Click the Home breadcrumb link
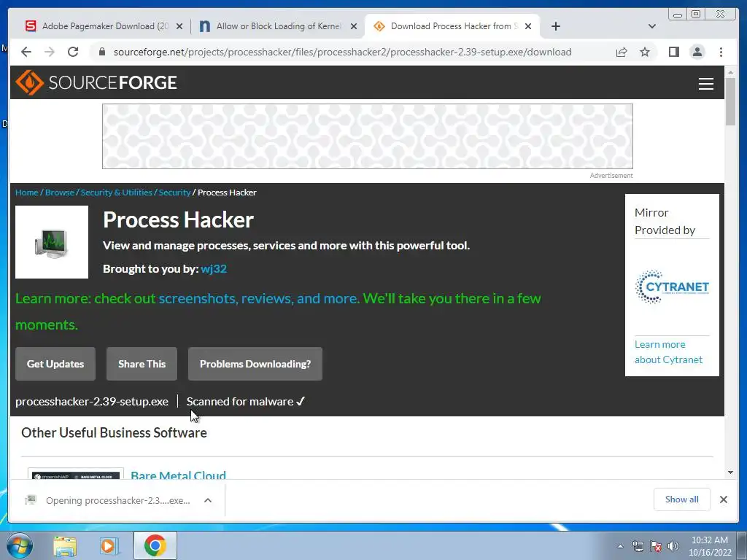 (x=27, y=192)
